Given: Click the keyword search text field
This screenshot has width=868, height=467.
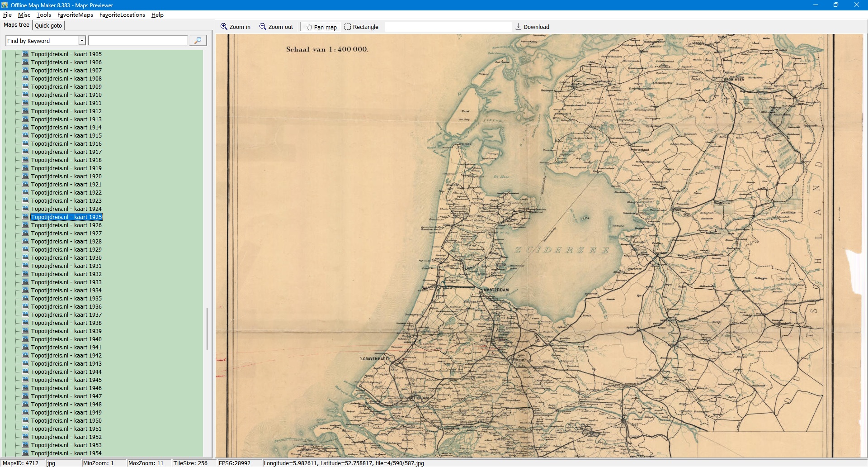Looking at the screenshot, I should click(138, 41).
